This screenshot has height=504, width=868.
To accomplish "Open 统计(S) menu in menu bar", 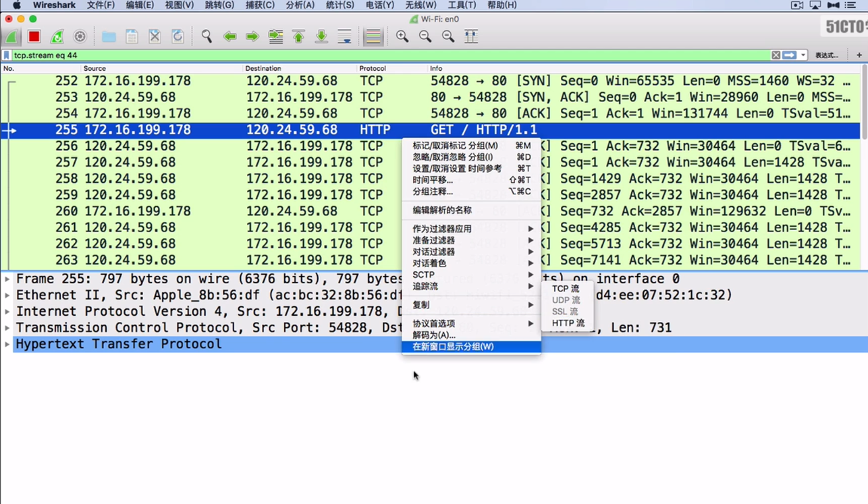I will 340,5.
